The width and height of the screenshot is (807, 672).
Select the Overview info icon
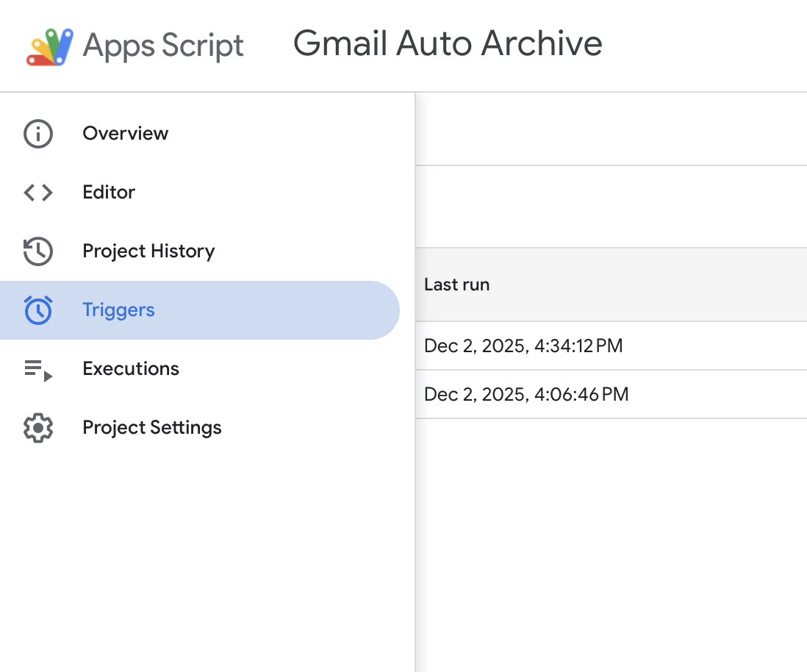[37, 133]
